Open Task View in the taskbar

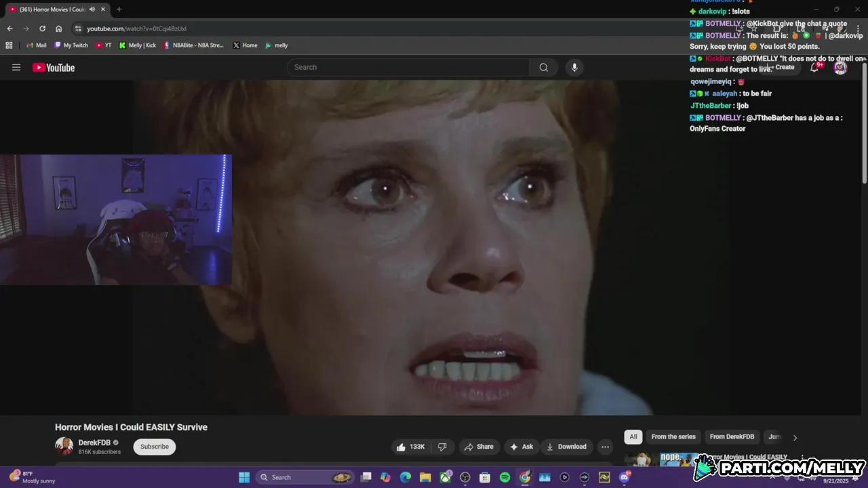coord(366,477)
